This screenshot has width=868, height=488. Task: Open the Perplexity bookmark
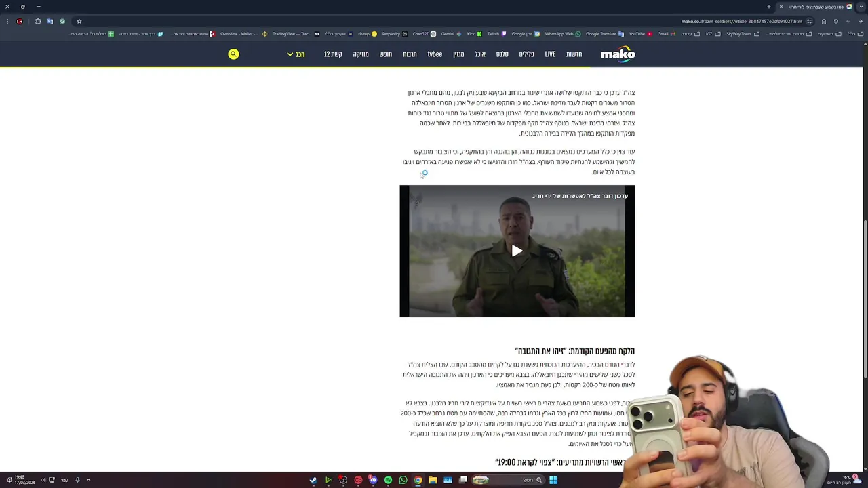pyautogui.click(x=395, y=33)
